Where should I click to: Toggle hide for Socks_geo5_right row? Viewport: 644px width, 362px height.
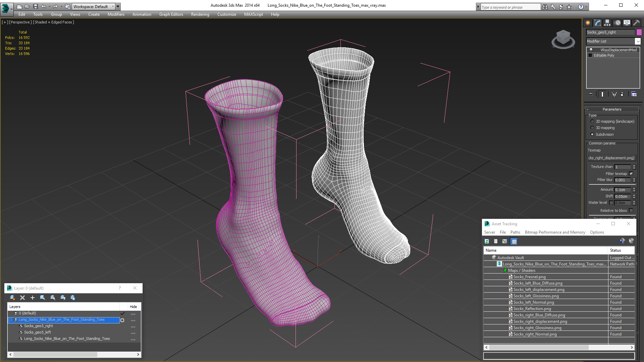[133, 326]
